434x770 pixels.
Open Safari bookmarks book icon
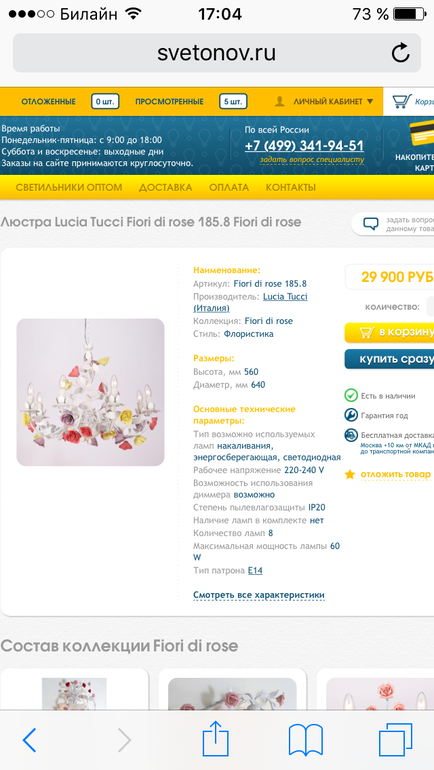306,740
